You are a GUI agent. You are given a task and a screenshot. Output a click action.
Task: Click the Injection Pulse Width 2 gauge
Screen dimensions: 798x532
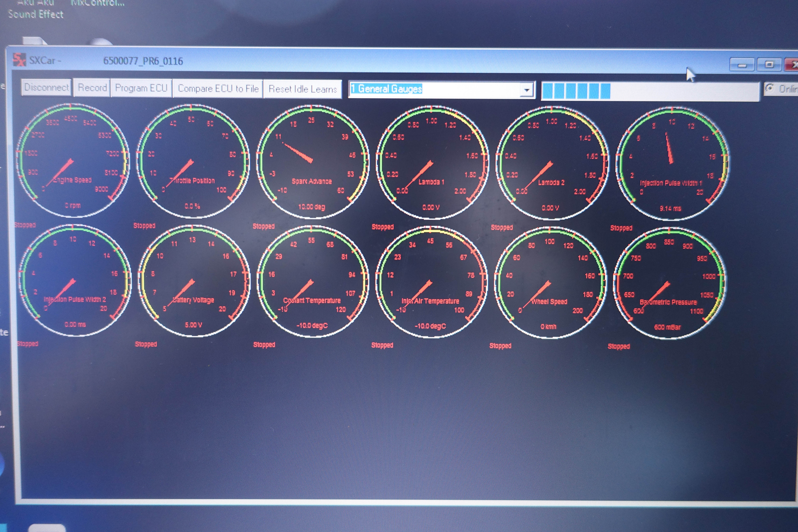pyautogui.click(x=75, y=280)
